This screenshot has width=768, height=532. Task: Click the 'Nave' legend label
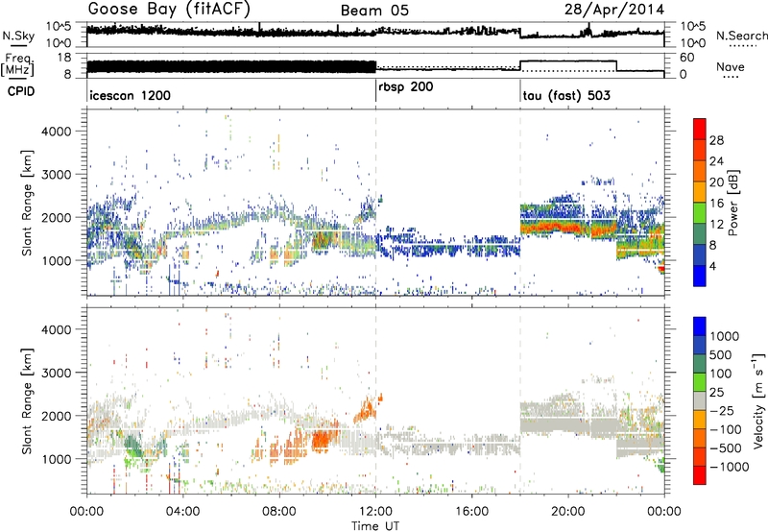(x=731, y=66)
